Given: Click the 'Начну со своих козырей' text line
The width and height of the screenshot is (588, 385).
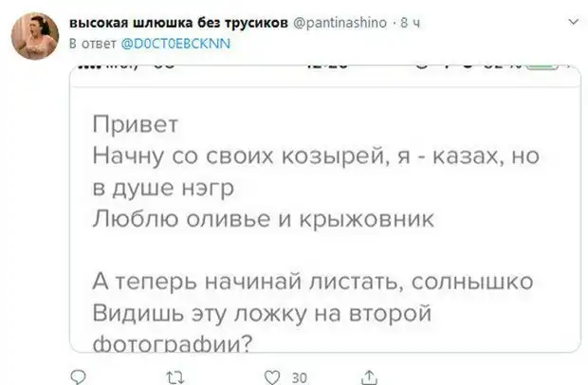Looking at the screenshot, I should point(314,157).
